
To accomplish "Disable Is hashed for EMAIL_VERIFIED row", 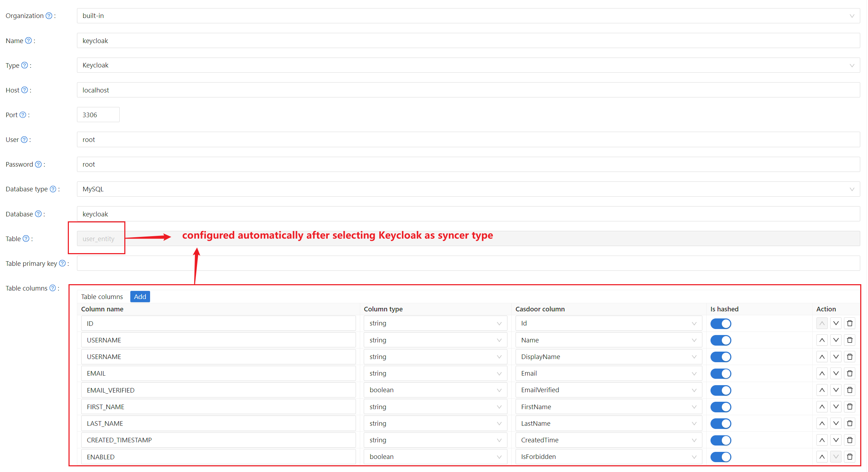I will (x=720, y=390).
